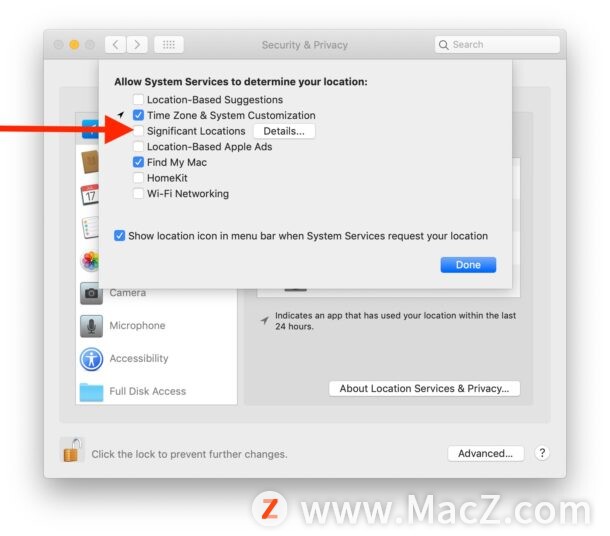Open Significant Locations Details button
The width and height of the screenshot is (610, 536).
(284, 131)
